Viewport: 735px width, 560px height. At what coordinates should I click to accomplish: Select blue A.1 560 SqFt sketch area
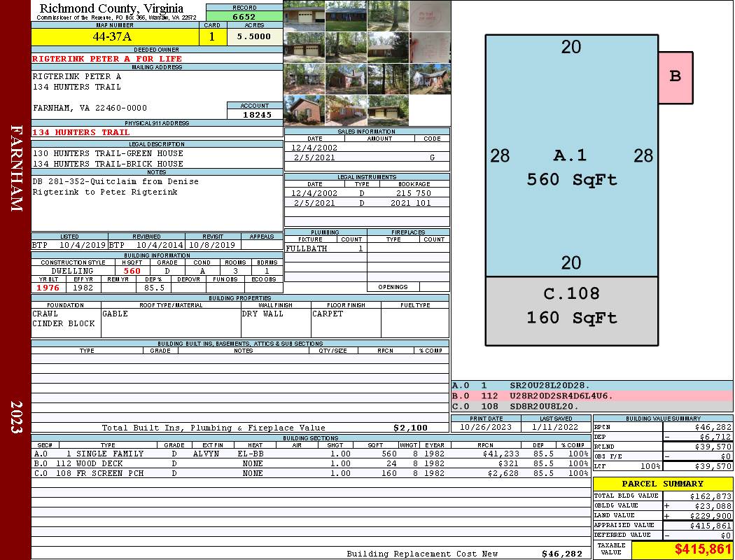coord(571,167)
